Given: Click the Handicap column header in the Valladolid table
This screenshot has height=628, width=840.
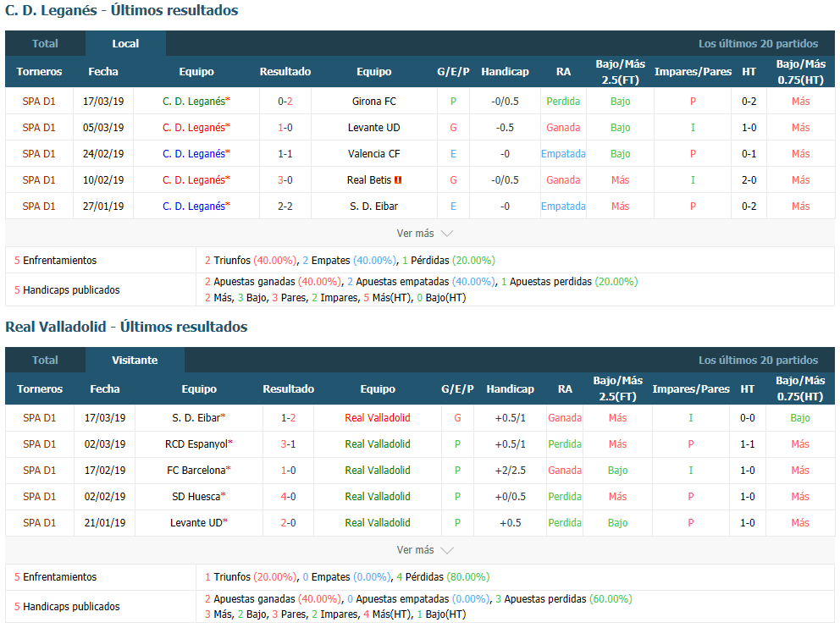Looking at the screenshot, I should point(510,389).
